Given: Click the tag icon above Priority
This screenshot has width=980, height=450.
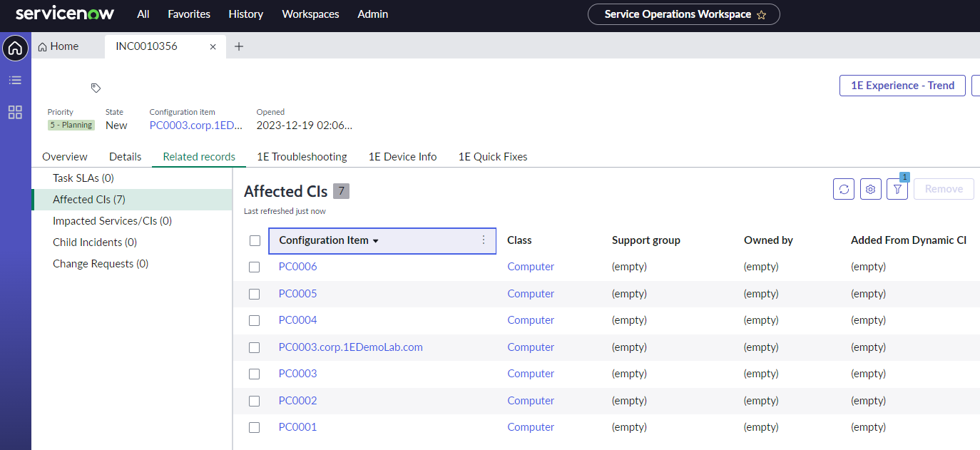Looking at the screenshot, I should pos(96,88).
